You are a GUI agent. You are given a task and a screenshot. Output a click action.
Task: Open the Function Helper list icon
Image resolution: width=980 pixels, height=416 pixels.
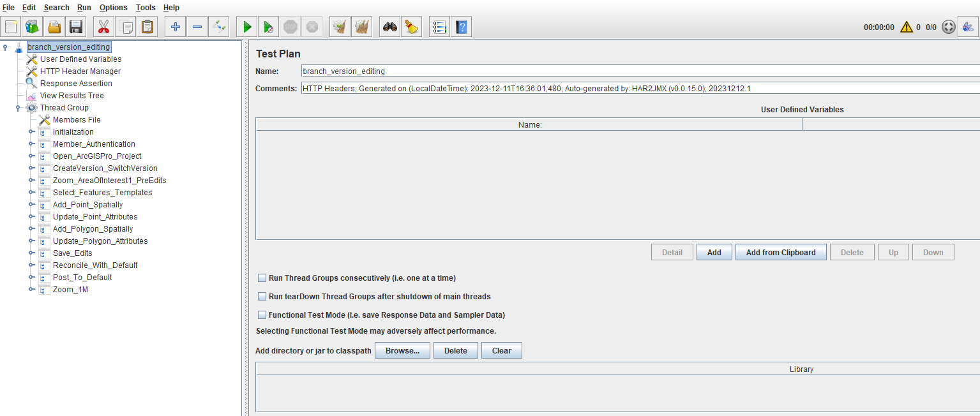pos(439,27)
